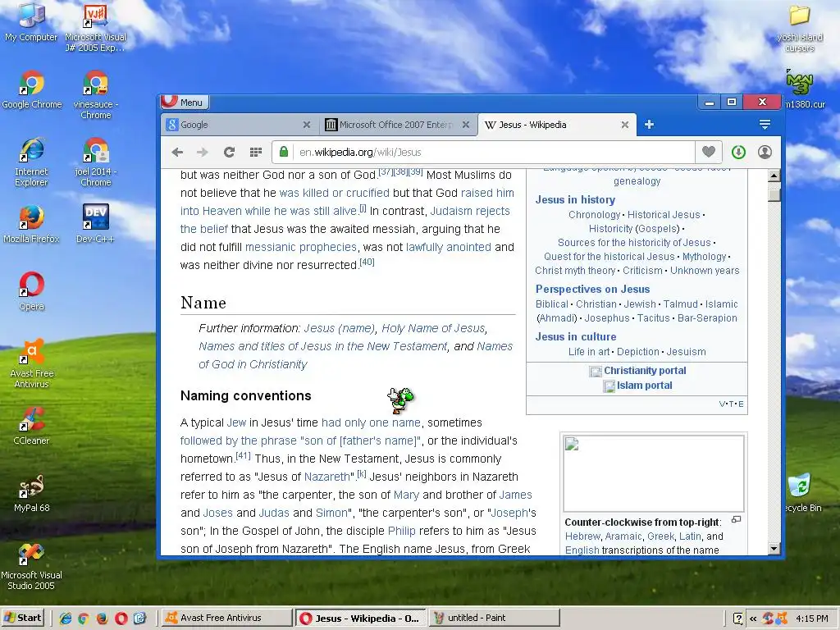Click the Avast tray icon
Image resolution: width=840 pixels, height=630 pixels.
782,619
